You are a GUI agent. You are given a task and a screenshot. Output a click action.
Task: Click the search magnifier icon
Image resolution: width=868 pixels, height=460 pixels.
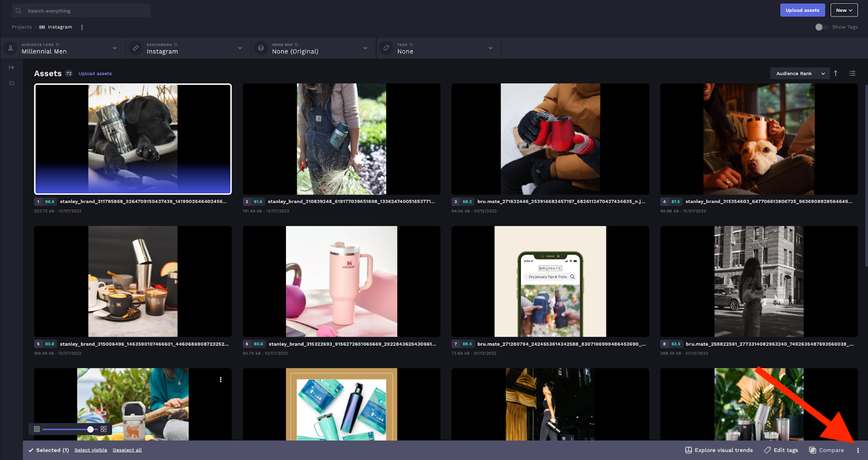[x=18, y=11]
